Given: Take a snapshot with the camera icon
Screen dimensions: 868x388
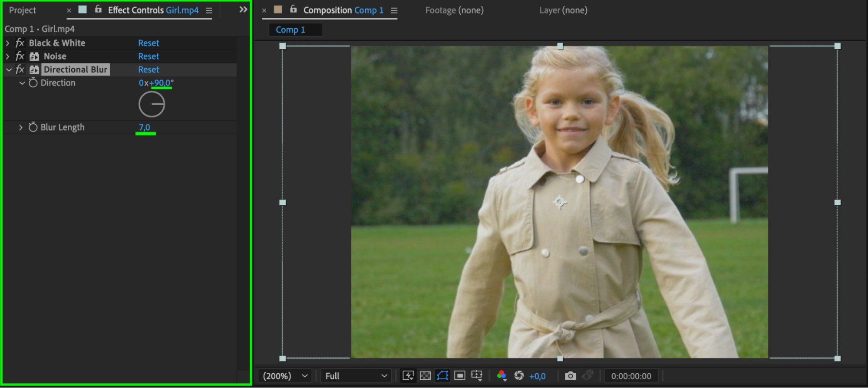Looking at the screenshot, I should (x=570, y=376).
